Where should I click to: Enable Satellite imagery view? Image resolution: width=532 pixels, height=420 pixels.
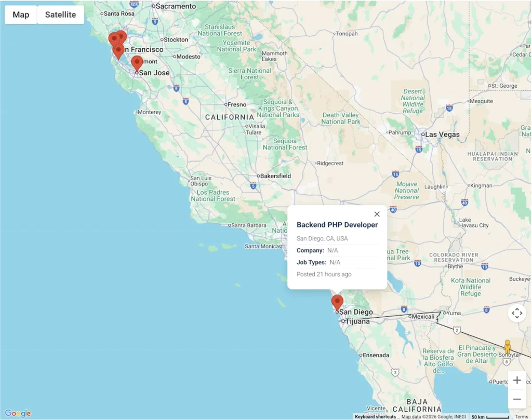pos(60,15)
